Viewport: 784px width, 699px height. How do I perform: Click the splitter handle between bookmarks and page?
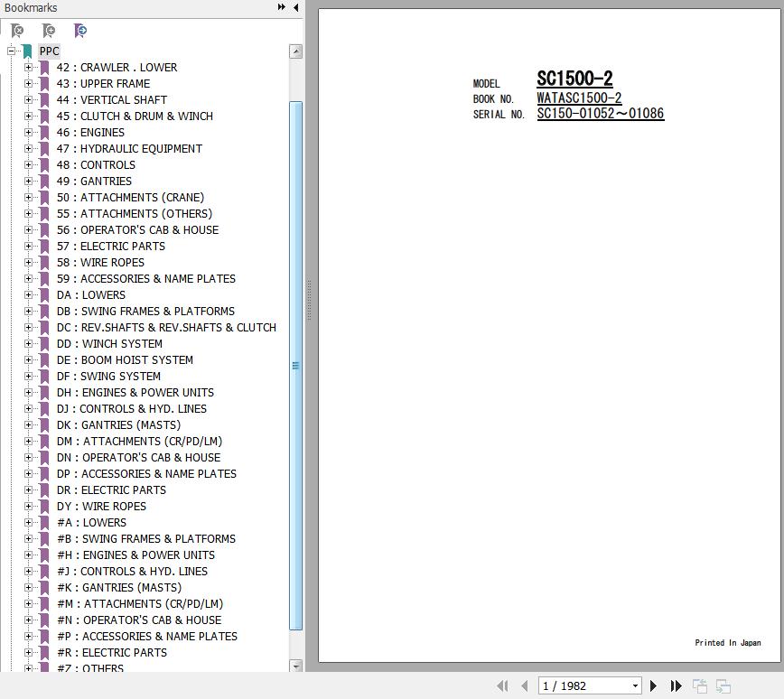click(x=309, y=300)
